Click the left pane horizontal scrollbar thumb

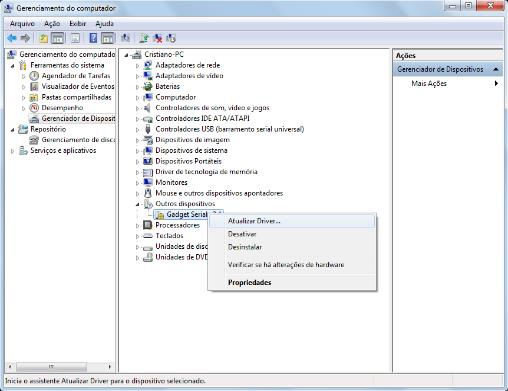point(51,367)
